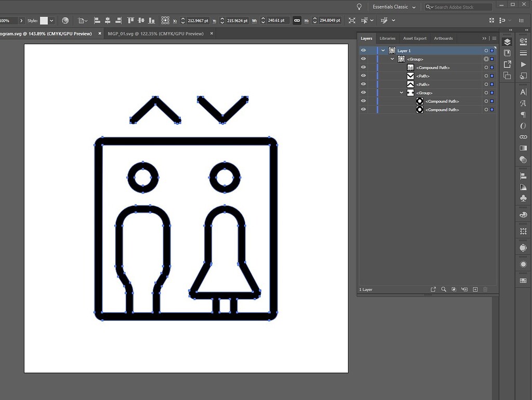Screen dimensions: 532x400
Task: Click the target circle next to Layer 1
Action: (485, 50)
